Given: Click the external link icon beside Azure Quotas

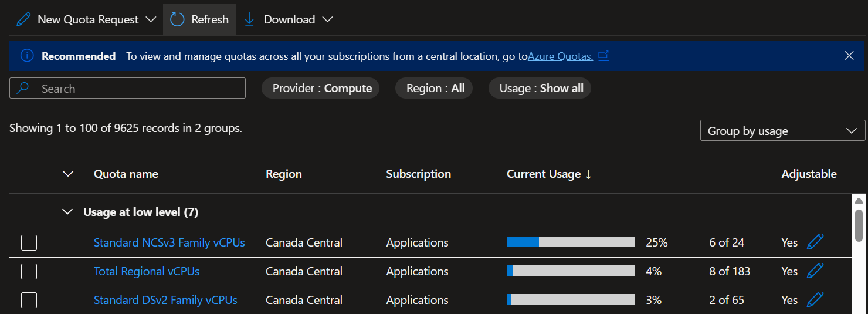Looking at the screenshot, I should (x=603, y=56).
